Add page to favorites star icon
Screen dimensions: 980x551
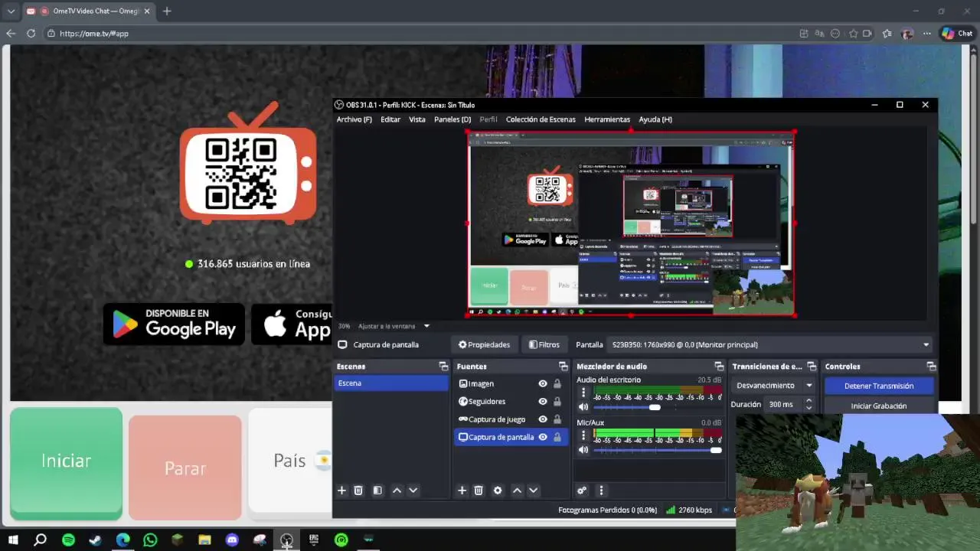coord(853,34)
